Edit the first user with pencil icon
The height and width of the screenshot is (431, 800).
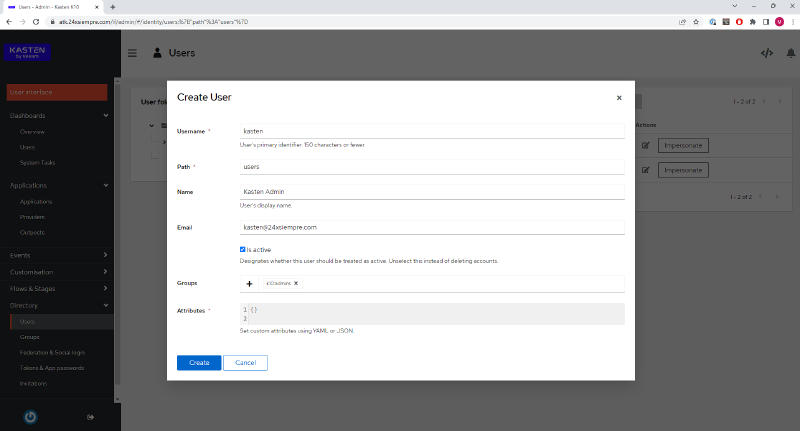point(645,145)
